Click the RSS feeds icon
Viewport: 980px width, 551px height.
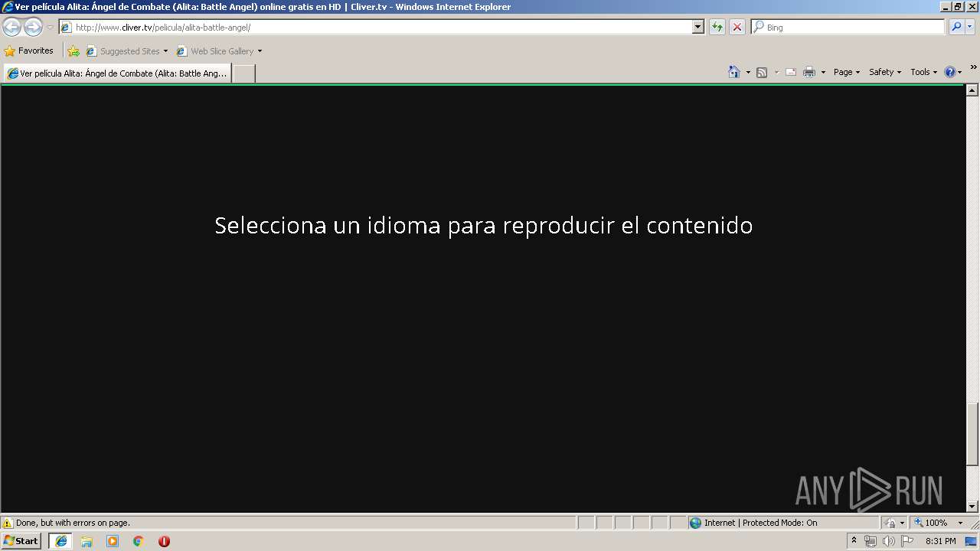tap(762, 72)
